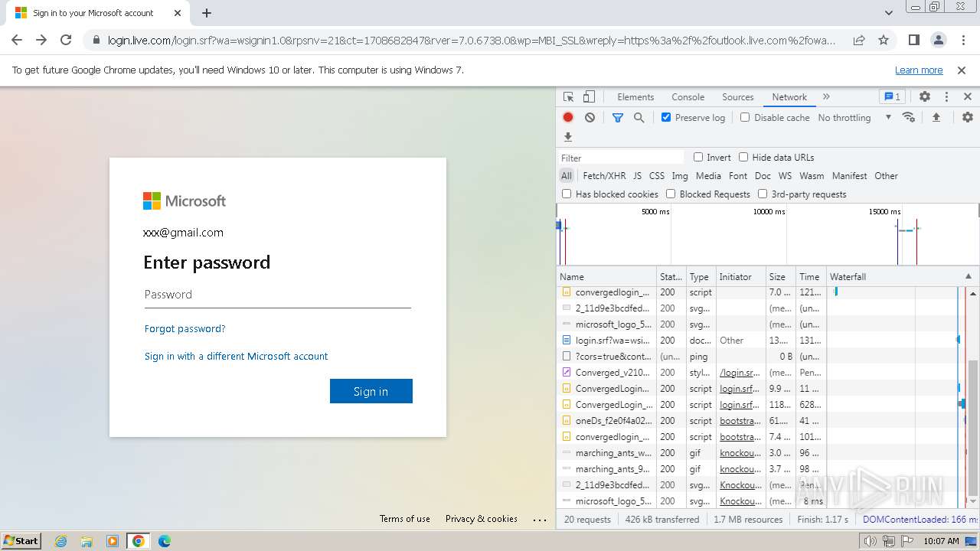
Task: Click the Sign in button
Action: point(371,391)
